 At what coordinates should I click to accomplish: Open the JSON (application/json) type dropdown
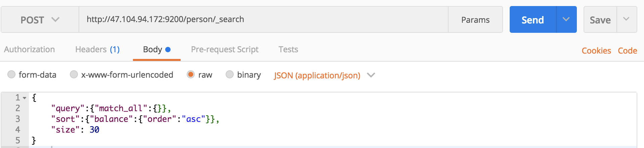coord(324,75)
